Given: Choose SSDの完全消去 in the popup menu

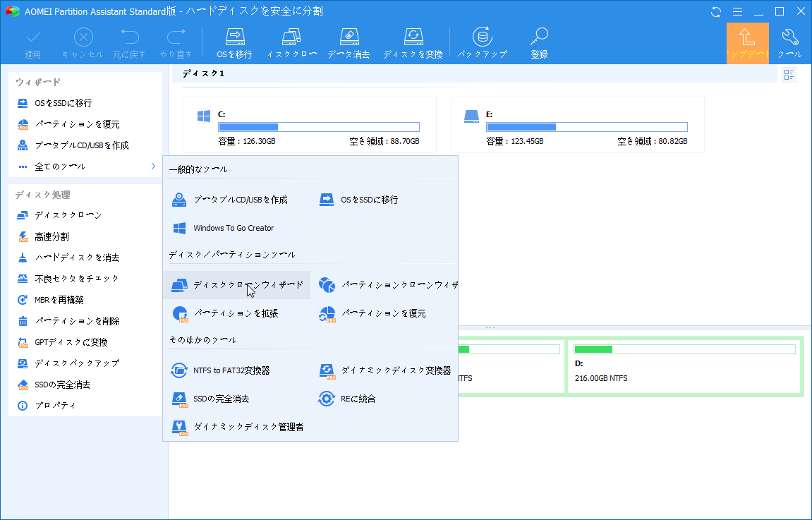Looking at the screenshot, I should (x=210, y=399).
